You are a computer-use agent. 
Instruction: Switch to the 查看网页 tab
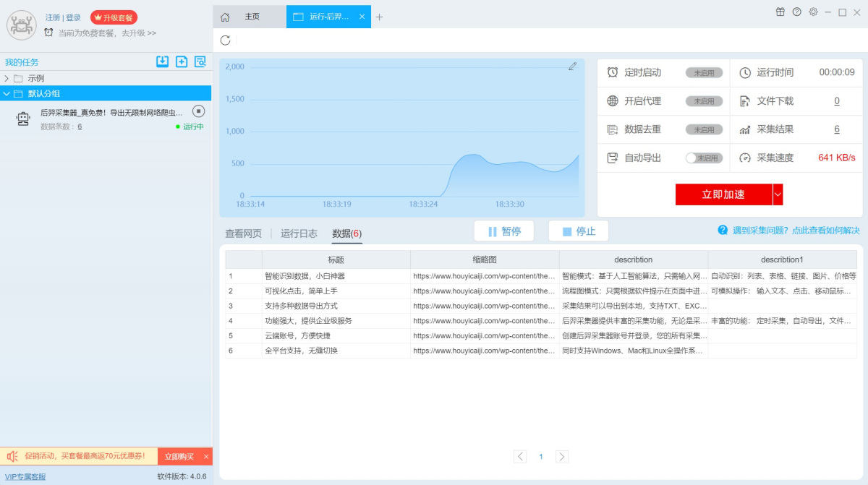click(243, 233)
